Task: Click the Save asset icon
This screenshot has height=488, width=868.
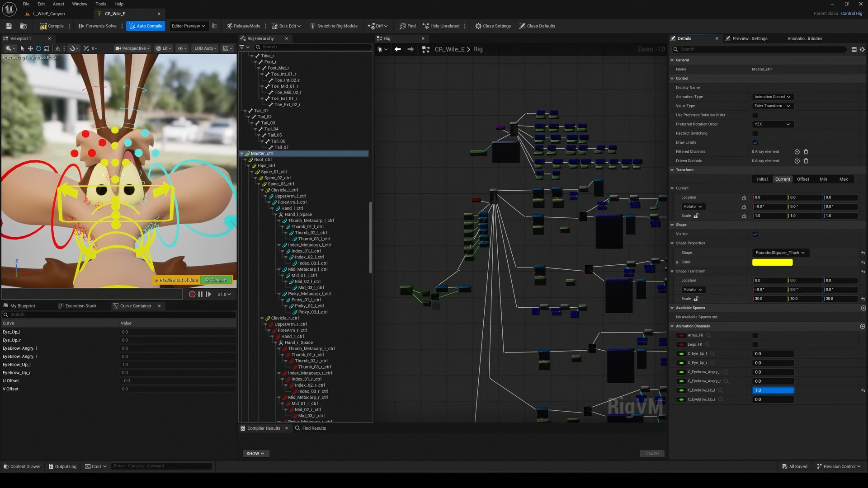Action: point(9,26)
